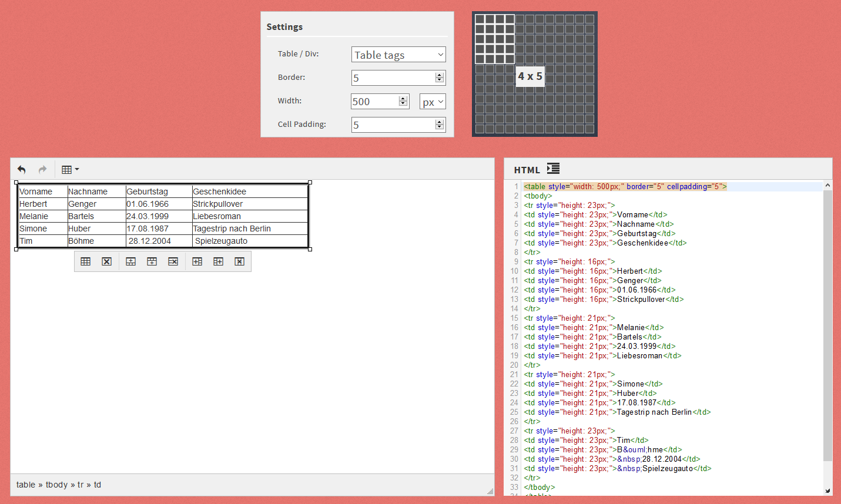This screenshot has width=841, height=504.
Task: Decrease the Cell Padding value with stepper
Action: tap(439, 127)
